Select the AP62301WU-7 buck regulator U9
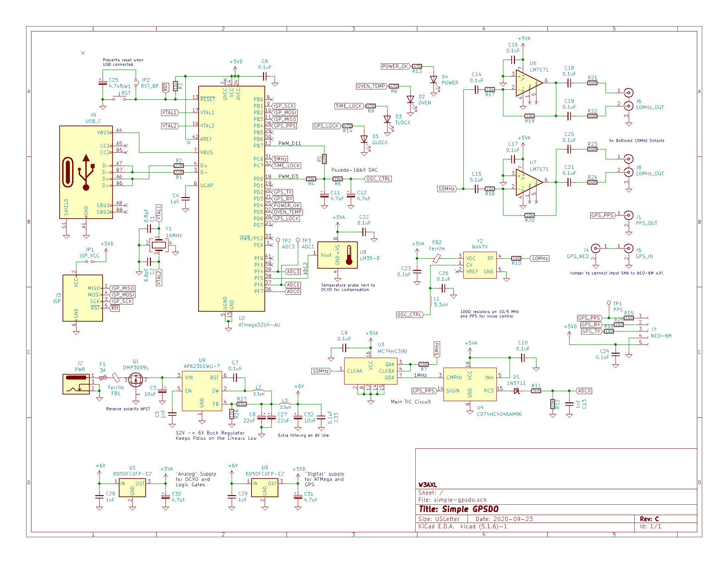This screenshot has height=563, width=728. 202,391
